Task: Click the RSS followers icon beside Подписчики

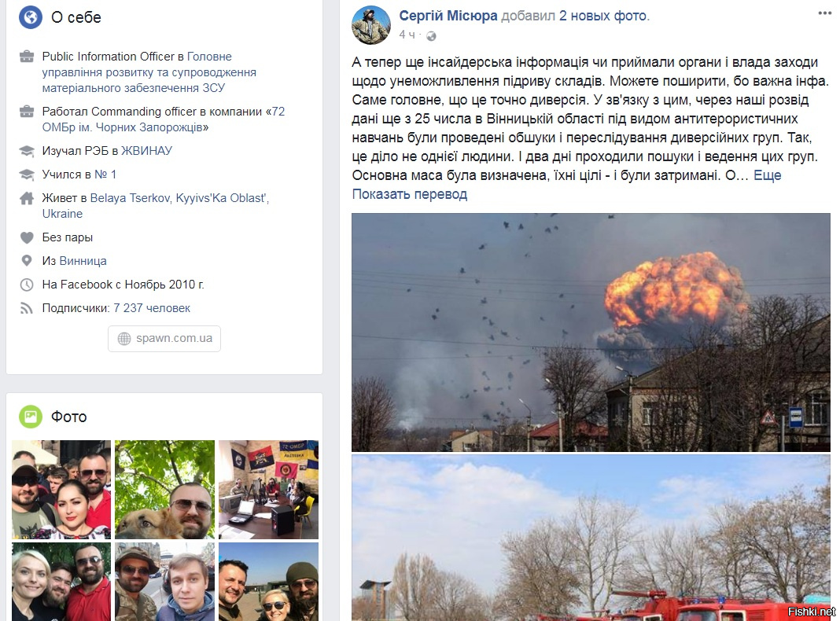Action: click(x=26, y=308)
